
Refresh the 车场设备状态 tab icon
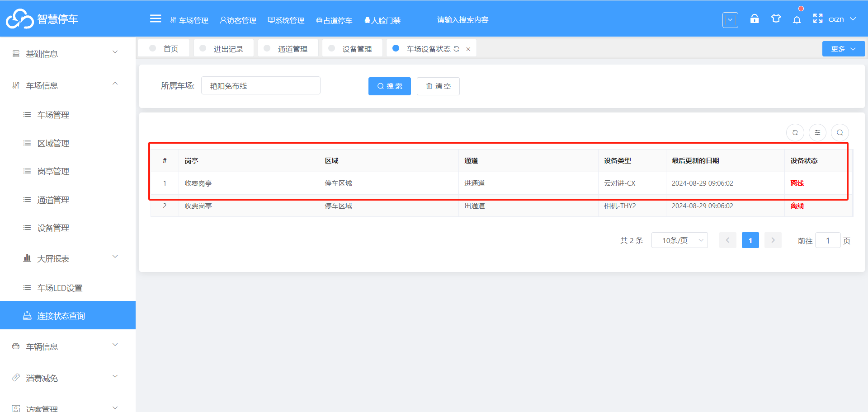click(x=457, y=49)
